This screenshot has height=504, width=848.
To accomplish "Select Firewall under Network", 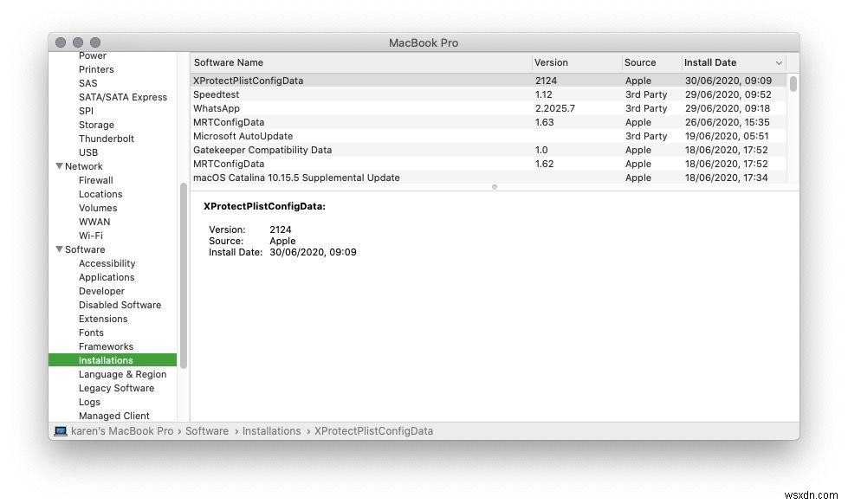I will click(95, 180).
